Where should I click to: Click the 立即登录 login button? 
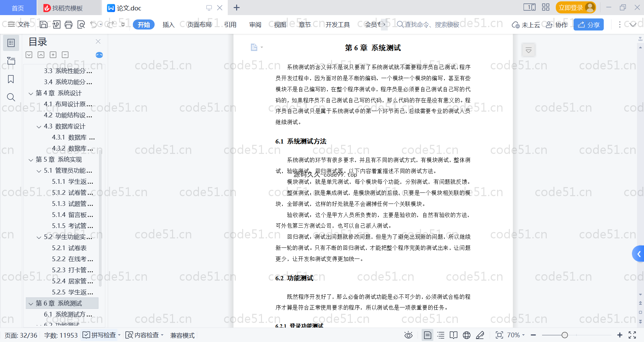click(576, 7)
